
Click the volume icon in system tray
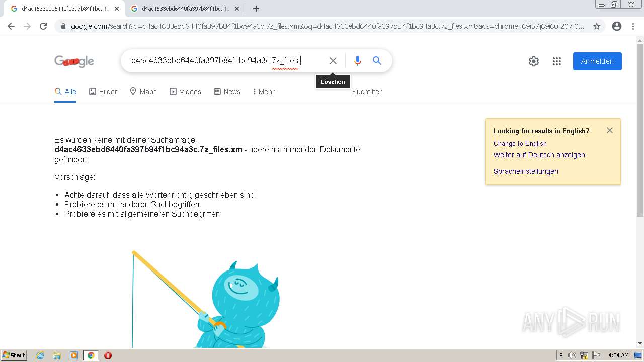(x=572, y=355)
